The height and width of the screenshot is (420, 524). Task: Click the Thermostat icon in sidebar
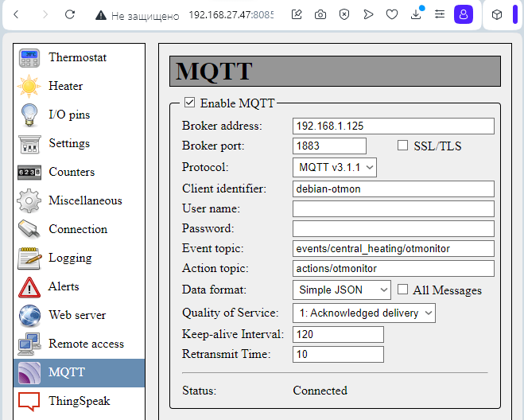click(x=29, y=58)
